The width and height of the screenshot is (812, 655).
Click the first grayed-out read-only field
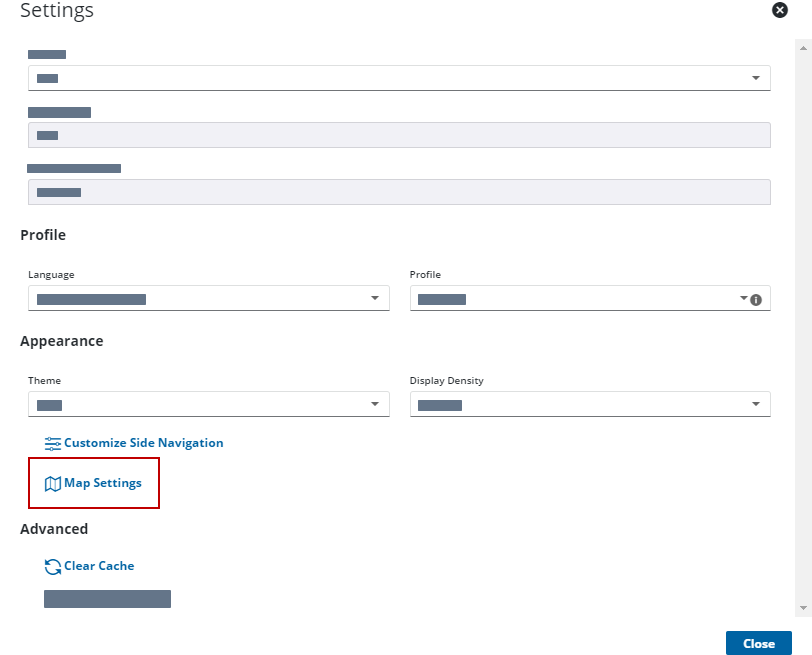pyautogui.click(x=399, y=135)
